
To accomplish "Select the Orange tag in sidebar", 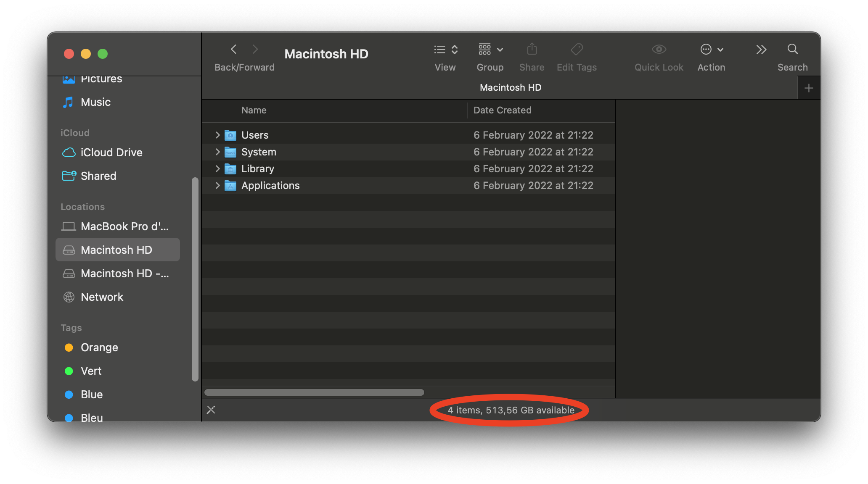I will coord(99,347).
